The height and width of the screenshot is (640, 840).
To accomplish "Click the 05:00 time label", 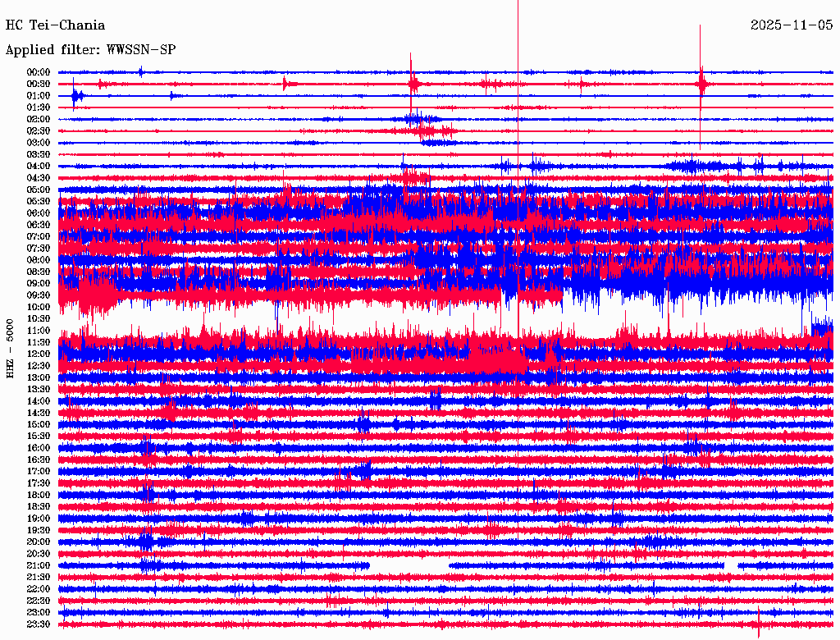I will tap(39, 190).
